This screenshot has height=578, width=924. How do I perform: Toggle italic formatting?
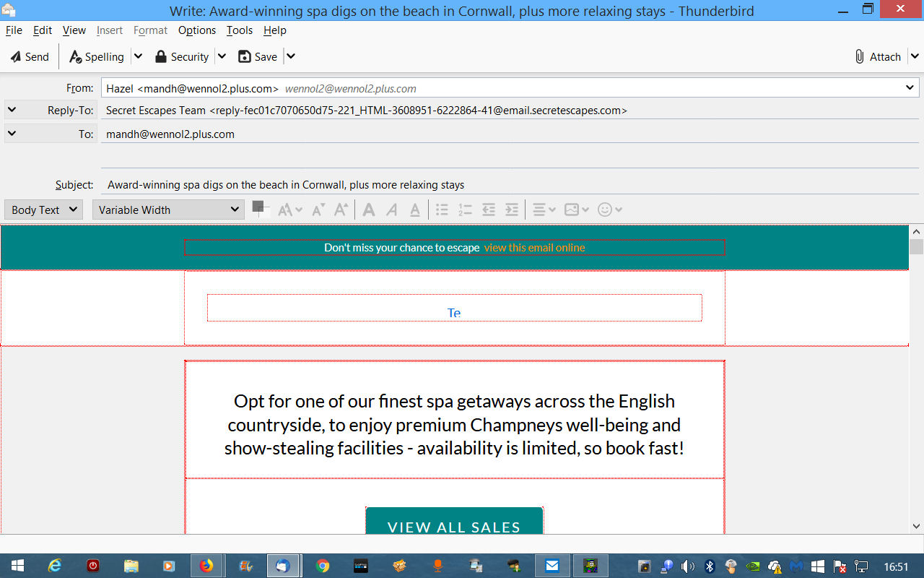coord(392,210)
